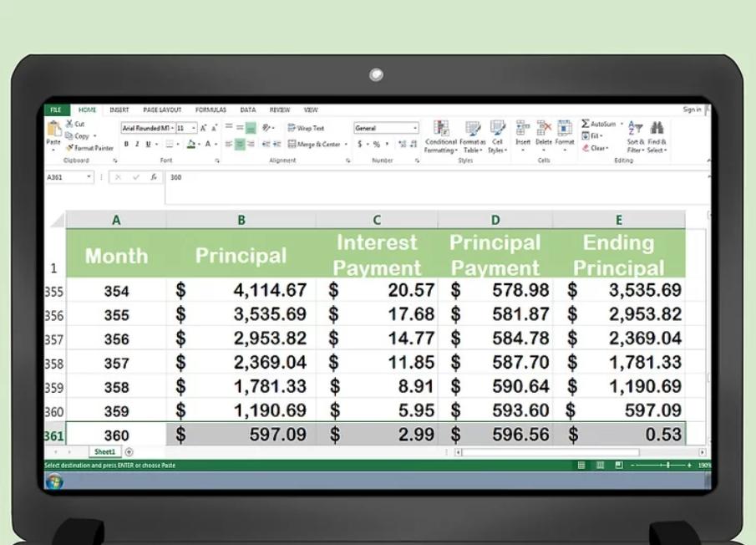This screenshot has width=756, height=545.
Task: Switch to the REVIEW tab
Action: [x=280, y=110]
